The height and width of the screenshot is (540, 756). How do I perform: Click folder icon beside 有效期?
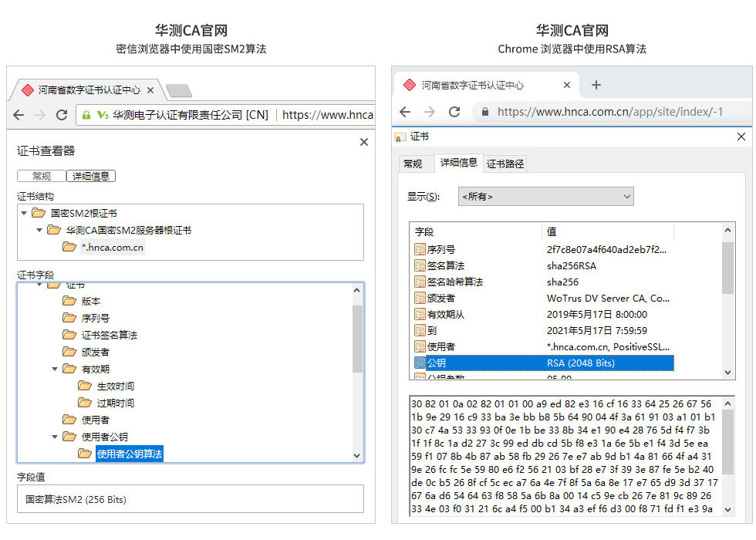click(x=69, y=369)
